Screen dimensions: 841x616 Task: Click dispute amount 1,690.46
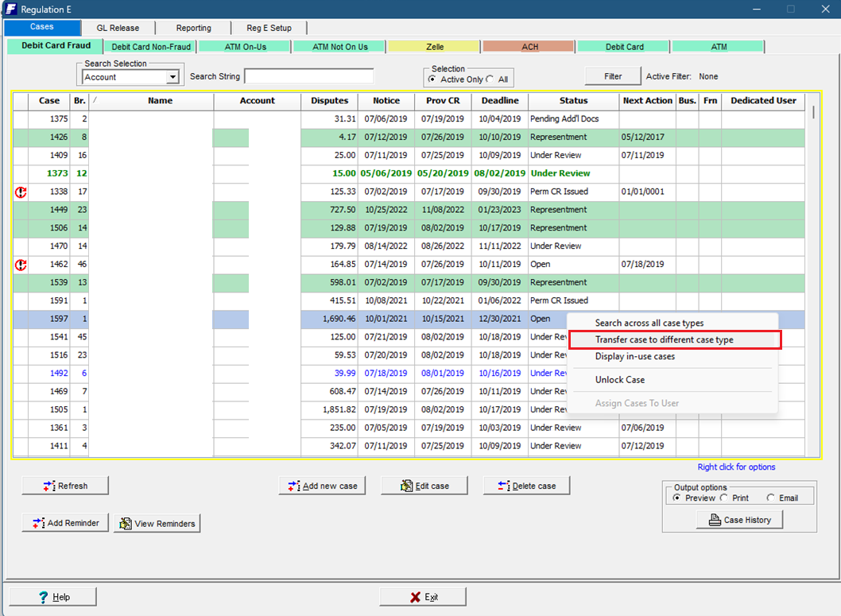[x=339, y=319]
